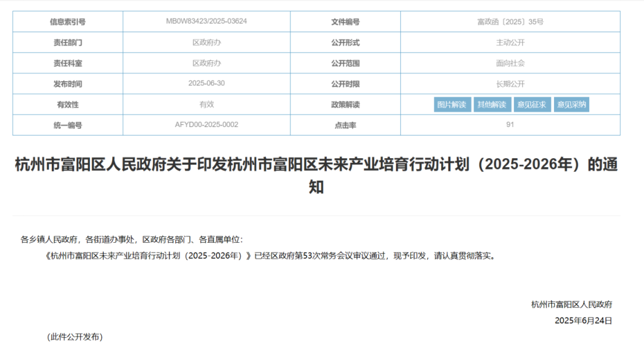Select the 意见征求 button
644x364 pixels.
pyautogui.click(x=531, y=105)
